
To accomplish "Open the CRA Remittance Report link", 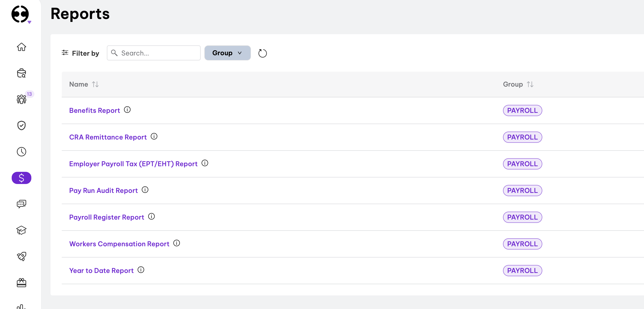I will pyautogui.click(x=108, y=137).
